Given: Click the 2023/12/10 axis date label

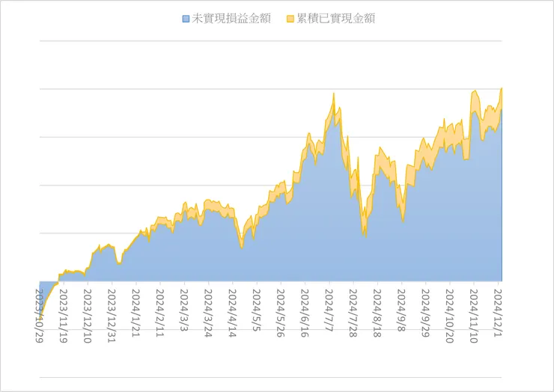Looking at the screenshot, I should click(88, 316).
